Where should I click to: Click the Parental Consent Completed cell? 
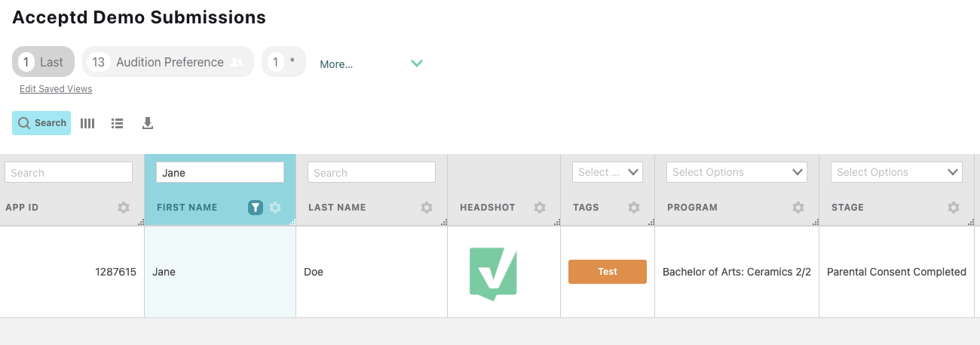(x=896, y=272)
